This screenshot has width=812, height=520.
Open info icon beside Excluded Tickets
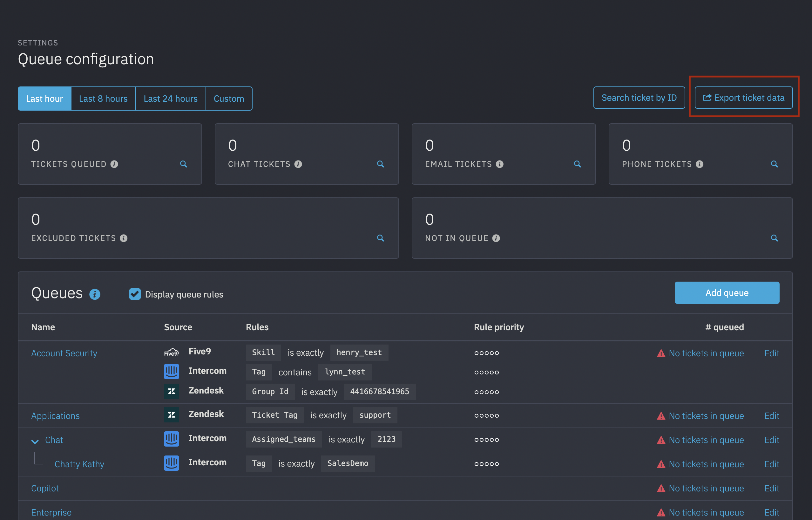[124, 238]
